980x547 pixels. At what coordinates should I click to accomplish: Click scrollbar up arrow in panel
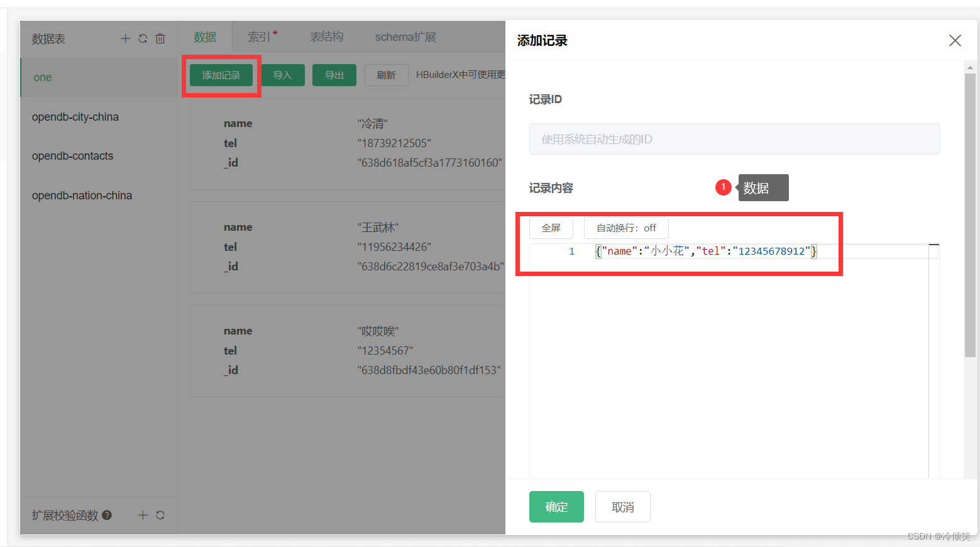970,67
